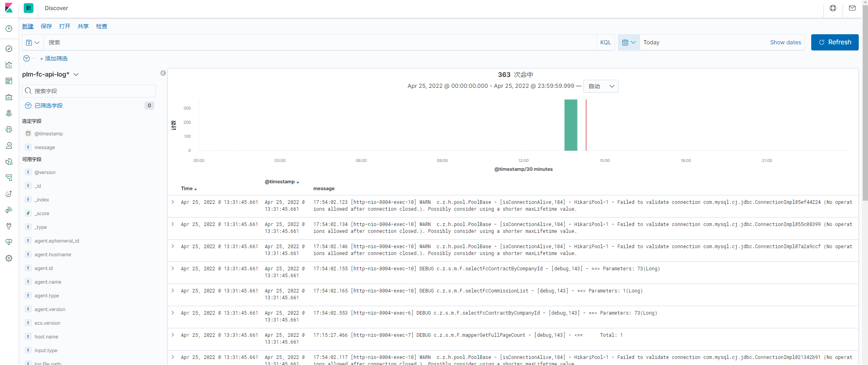Click 新建 menu item
The height and width of the screenshot is (365, 868).
coord(28,26)
